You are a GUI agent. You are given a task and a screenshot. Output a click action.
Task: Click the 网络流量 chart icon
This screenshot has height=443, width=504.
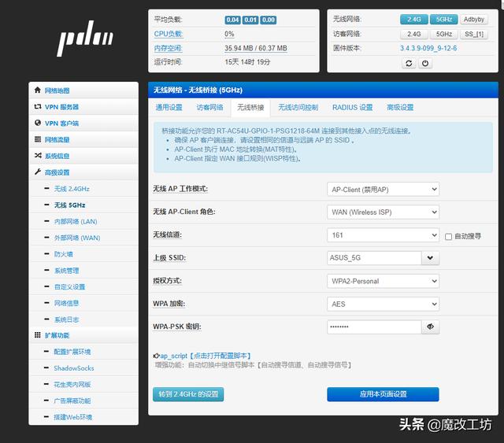[37, 139]
